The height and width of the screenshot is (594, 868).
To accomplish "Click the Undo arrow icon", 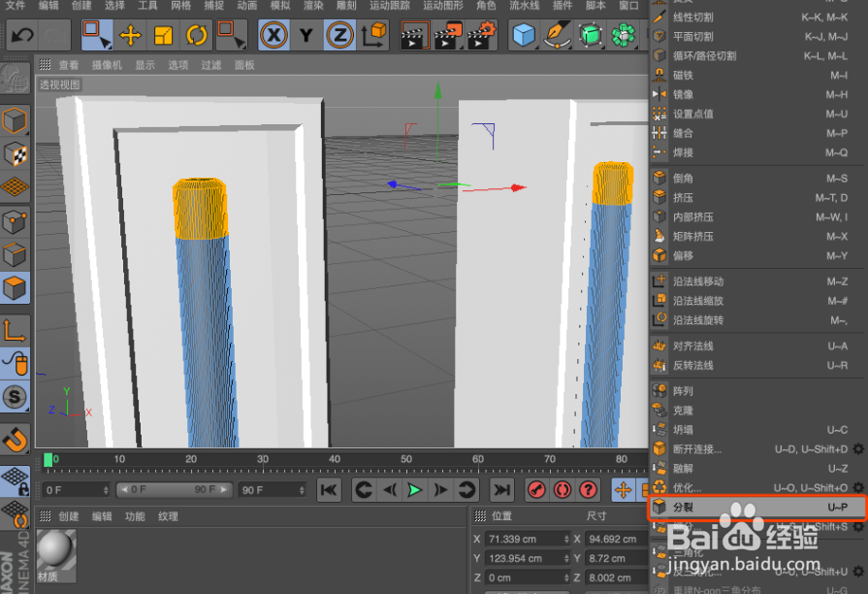I will pos(21,35).
